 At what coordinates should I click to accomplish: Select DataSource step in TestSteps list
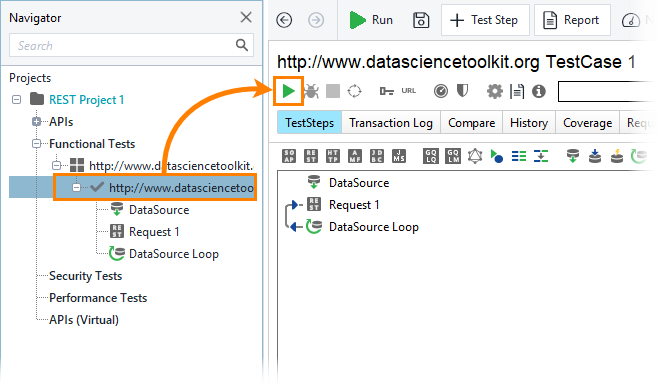pyautogui.click(x=359, y=183)
